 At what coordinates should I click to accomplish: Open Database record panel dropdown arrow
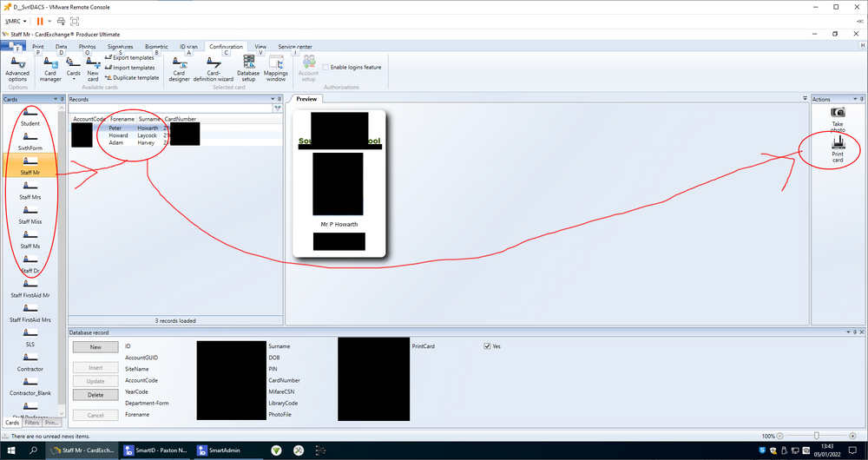point(848,332)
